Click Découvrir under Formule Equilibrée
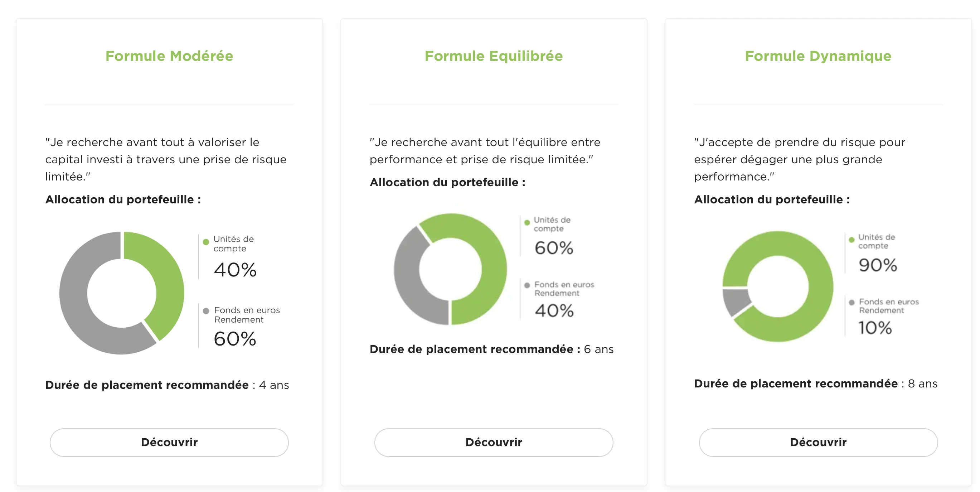 pos(494,442)
